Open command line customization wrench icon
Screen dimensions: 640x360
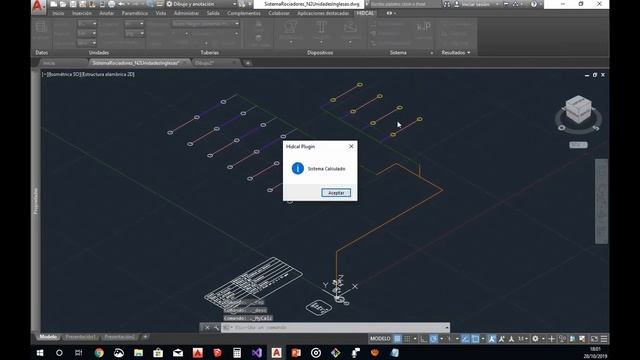point(216,327)
